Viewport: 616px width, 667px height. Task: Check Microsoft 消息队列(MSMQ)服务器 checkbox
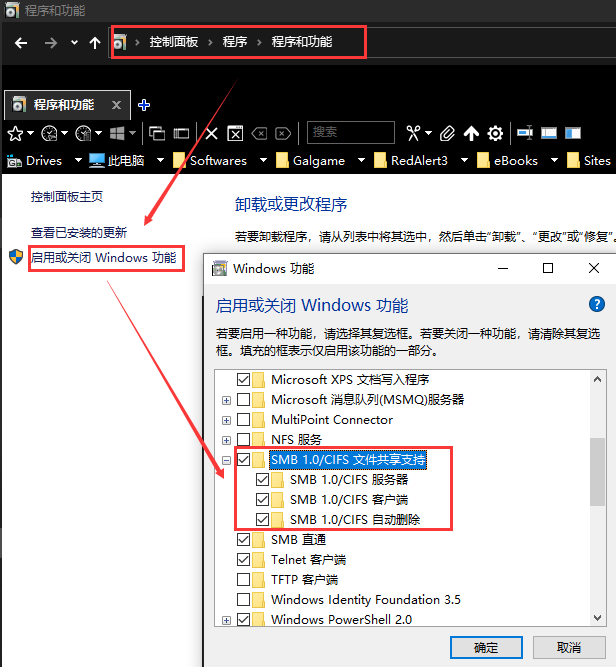(x=243, y=399)
